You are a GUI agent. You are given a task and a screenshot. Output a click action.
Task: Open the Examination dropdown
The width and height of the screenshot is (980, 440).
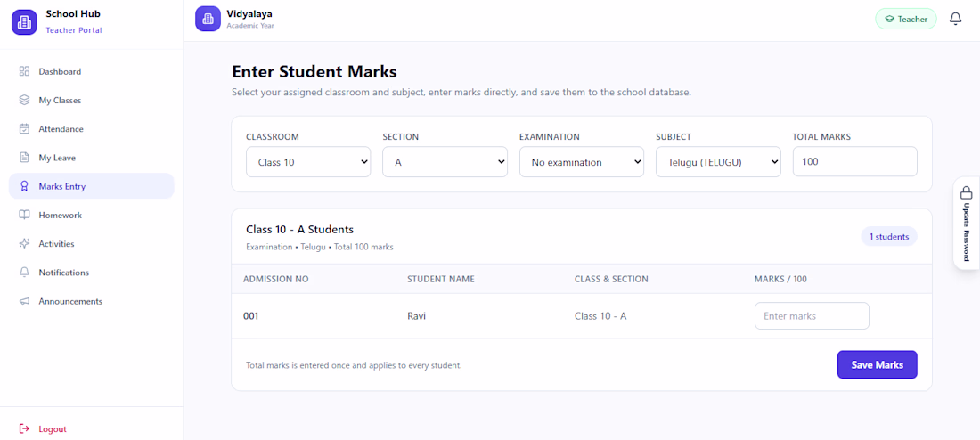581,162
